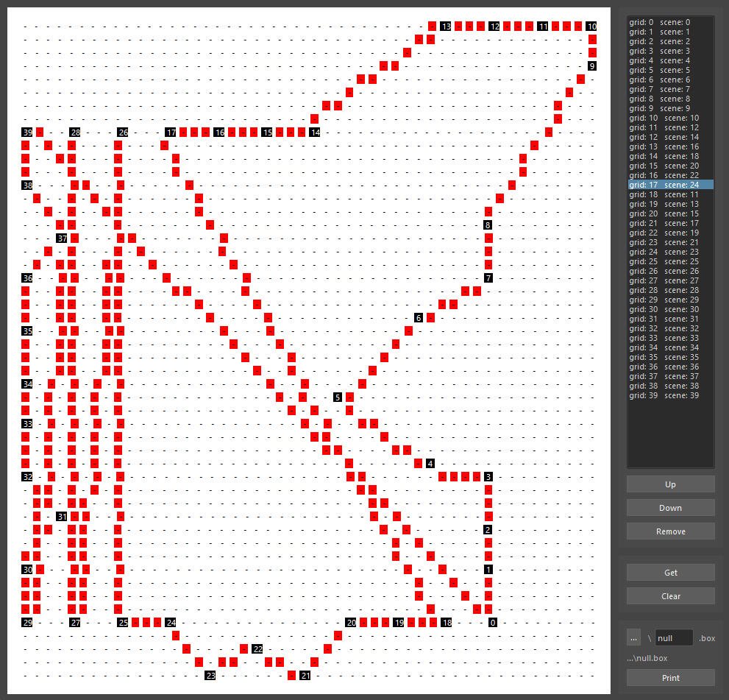The width and height of the screenshot is (729, 700).
Task: Select marker 23 in the bottom row
Action: pos(210,676)
